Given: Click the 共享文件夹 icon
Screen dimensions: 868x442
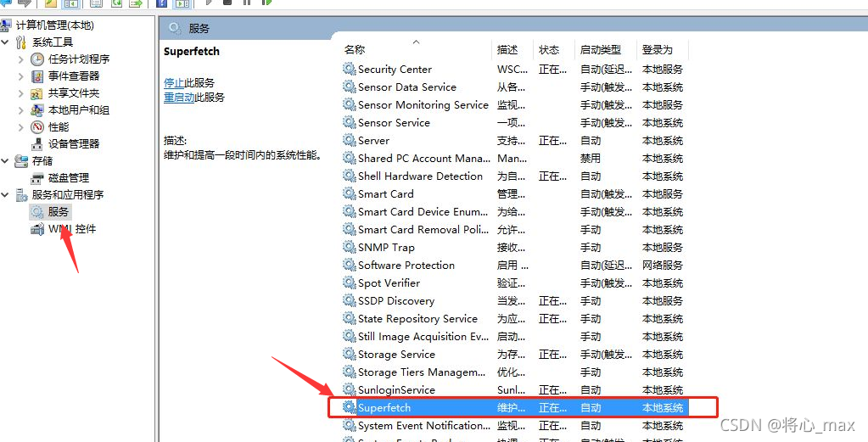Looking at the screenshot, I should click(x=37, y=93).
